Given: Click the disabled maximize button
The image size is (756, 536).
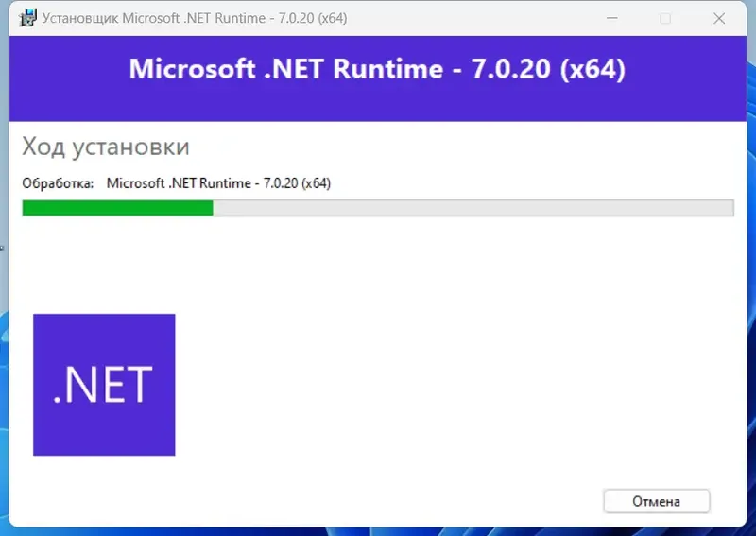Looking at the screenshot, I should (665, 18).
